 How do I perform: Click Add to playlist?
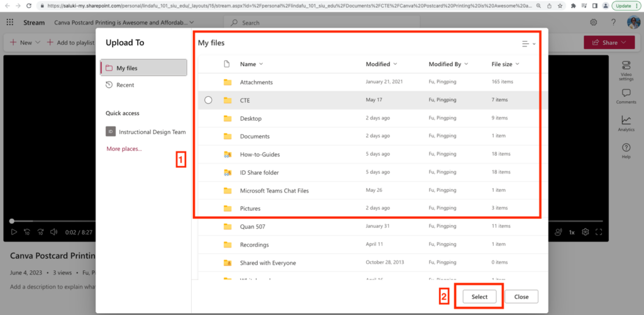click(70, 42)
